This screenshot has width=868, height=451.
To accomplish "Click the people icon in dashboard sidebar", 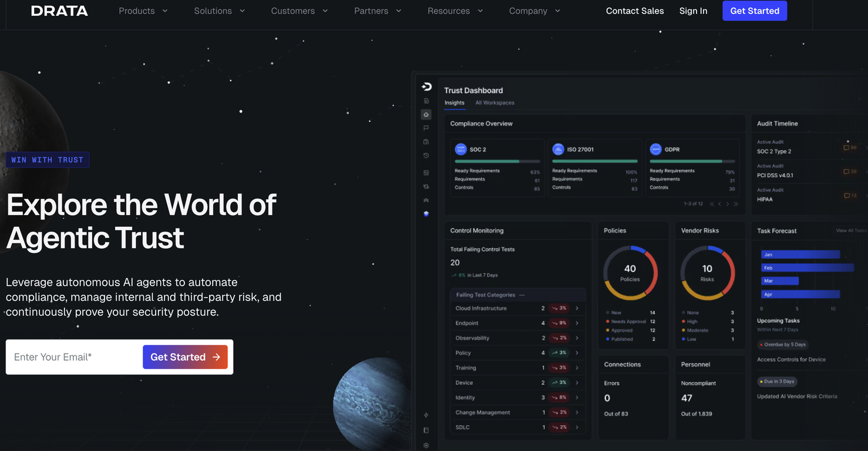I will click(x=426, y=200).
